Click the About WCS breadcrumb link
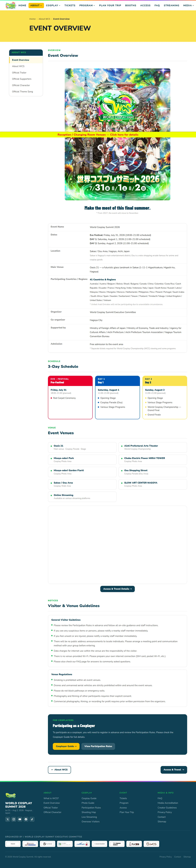196x868 pixels. tap(44, 19)
